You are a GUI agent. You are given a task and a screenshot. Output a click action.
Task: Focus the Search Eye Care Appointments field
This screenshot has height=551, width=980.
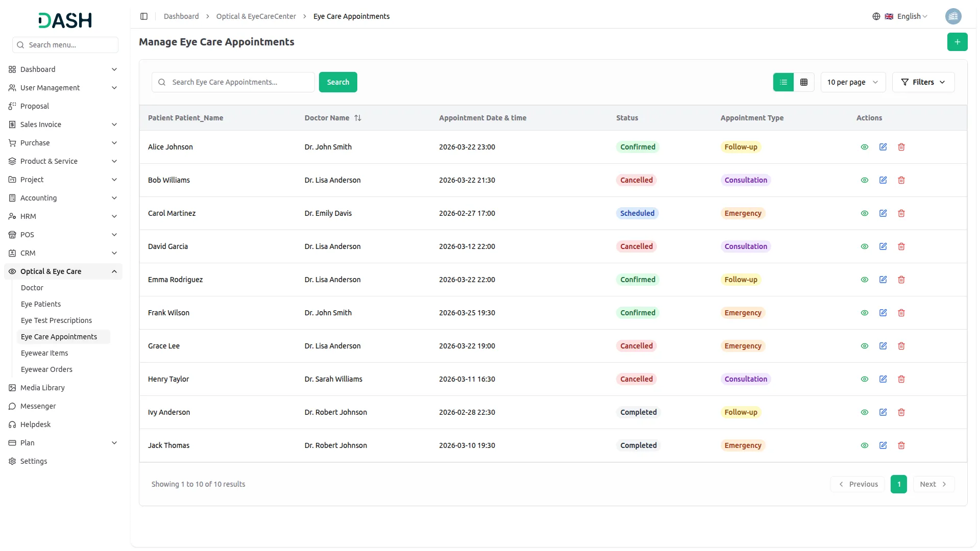click(240, 82)
